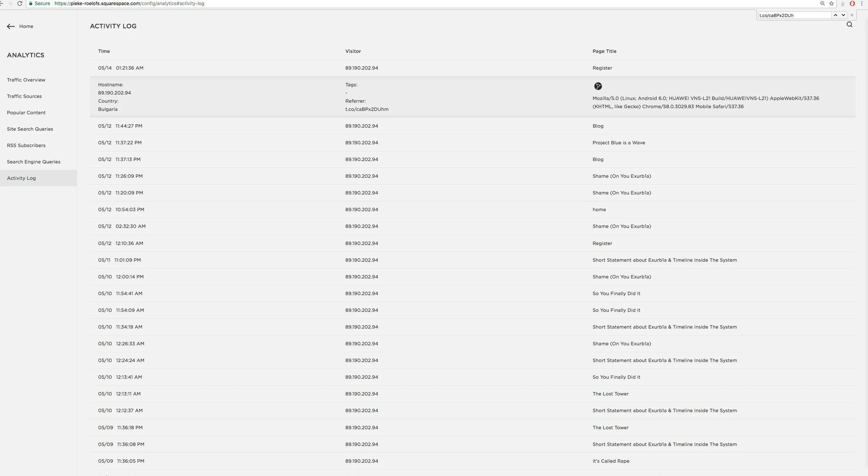Close the find-in-page bar
868x476 pixels.
(x=852, y=15)
